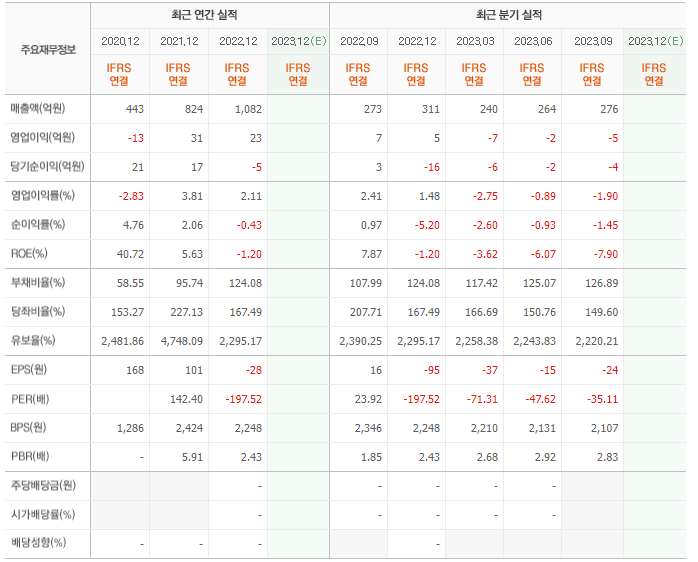The image size is (698, 562).
Task: Click the 2023.06 quarterly column header
Action: (533, 41)
